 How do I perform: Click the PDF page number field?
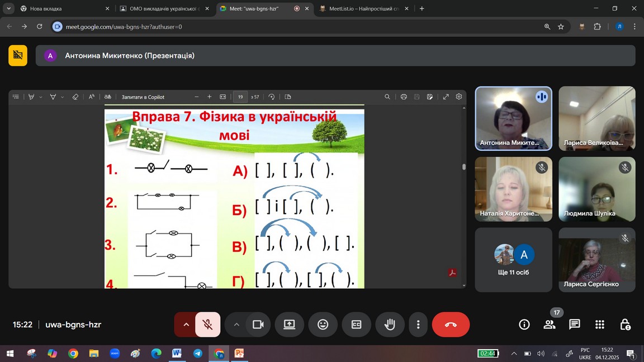[x=240, y=97]
